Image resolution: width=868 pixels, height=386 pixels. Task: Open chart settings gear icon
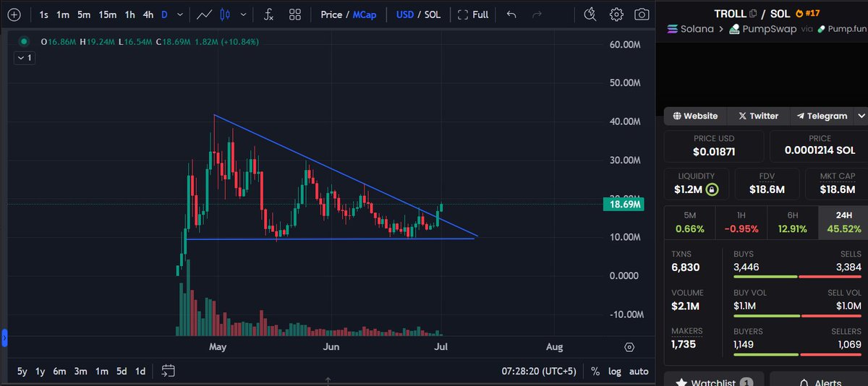[616, 14]
